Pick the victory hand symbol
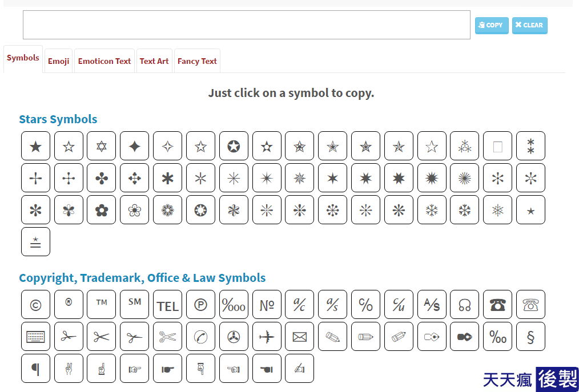This screenshot has height=392, width=579. 69,369
